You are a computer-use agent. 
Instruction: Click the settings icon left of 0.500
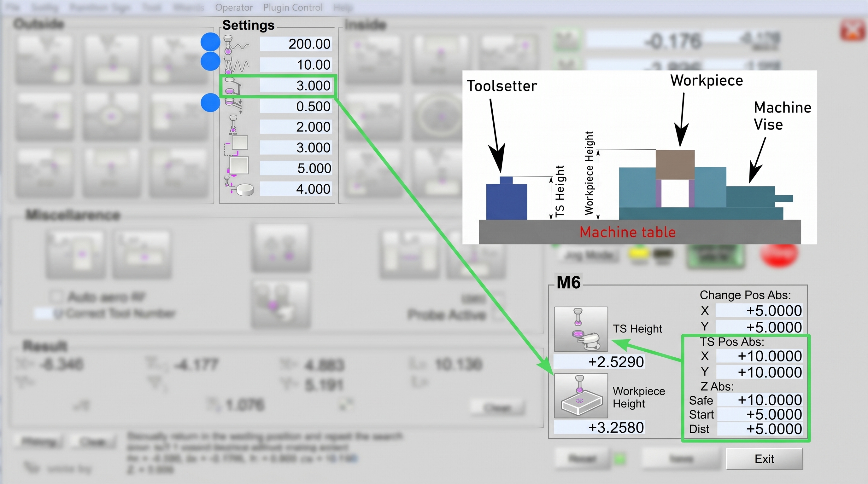[x=233, y=107]
